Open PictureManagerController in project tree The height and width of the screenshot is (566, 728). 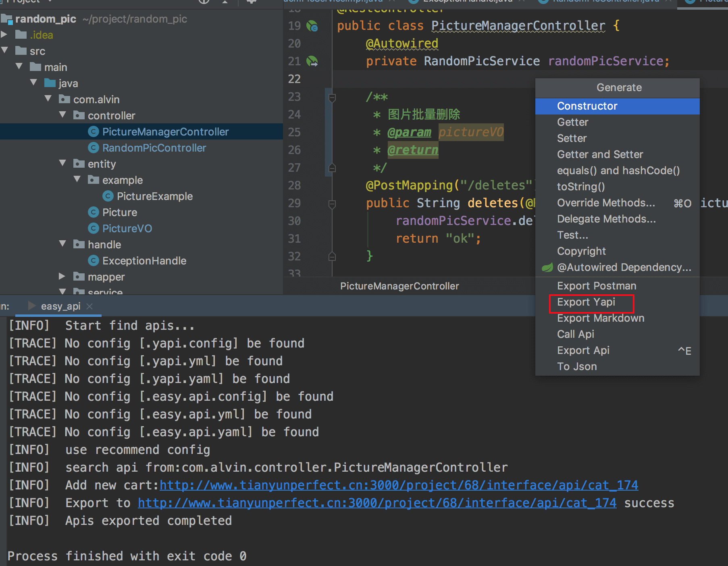tap(165, 132)
